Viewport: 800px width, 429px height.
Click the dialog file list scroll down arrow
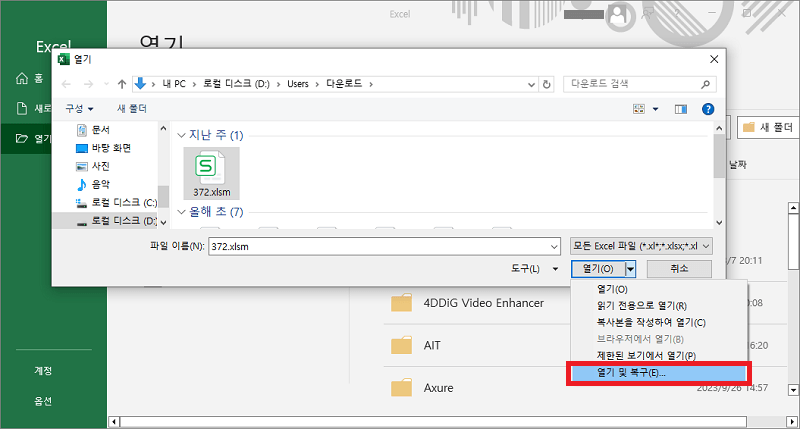[719, 222]
